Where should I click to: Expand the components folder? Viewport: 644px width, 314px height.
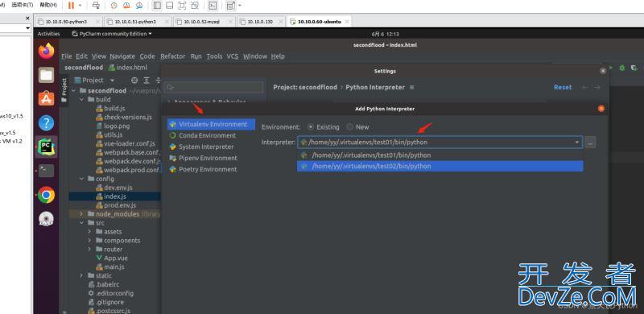coord(89,241)
